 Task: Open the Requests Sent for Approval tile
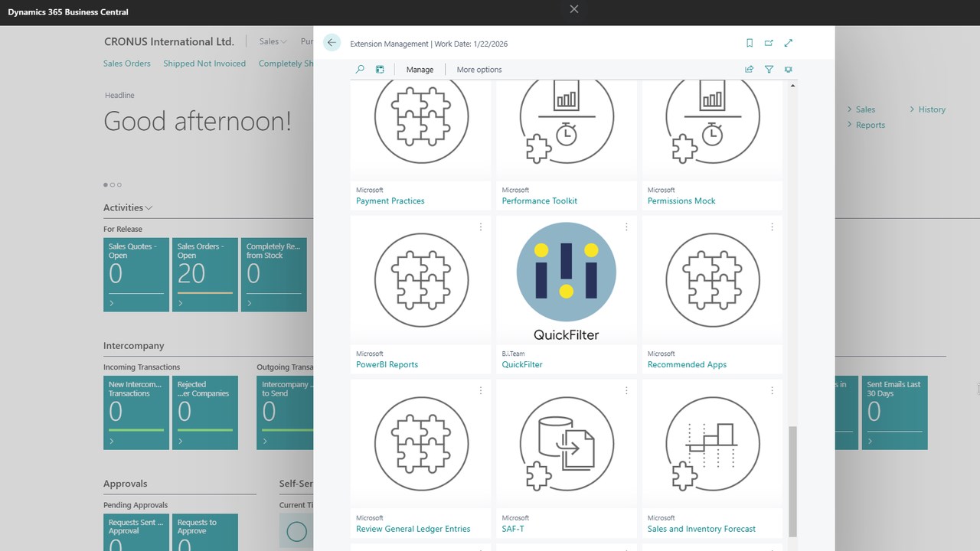(x=136, y=532)
